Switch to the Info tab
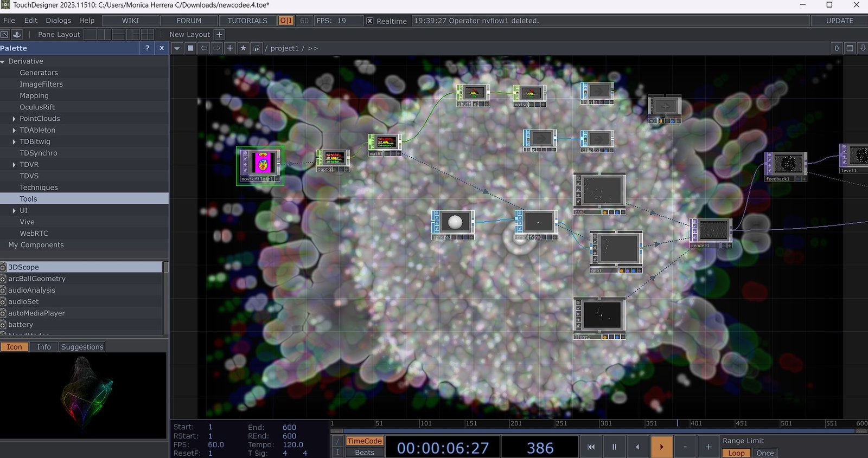Viewport: 868px width, 458px height. 44,347
